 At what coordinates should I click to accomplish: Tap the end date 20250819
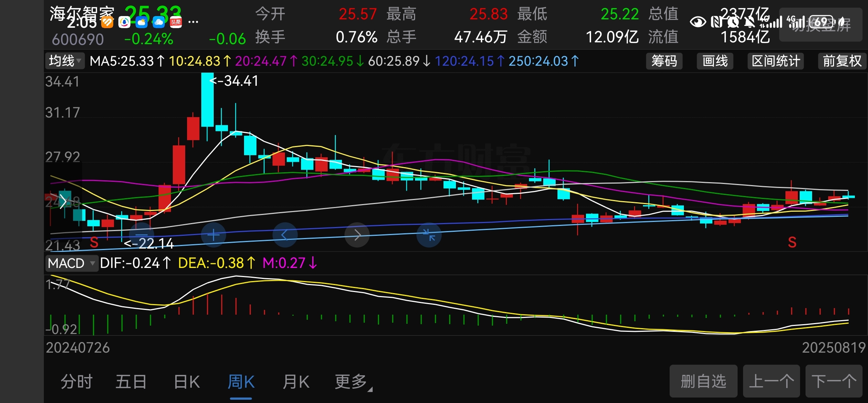[834, 348]
